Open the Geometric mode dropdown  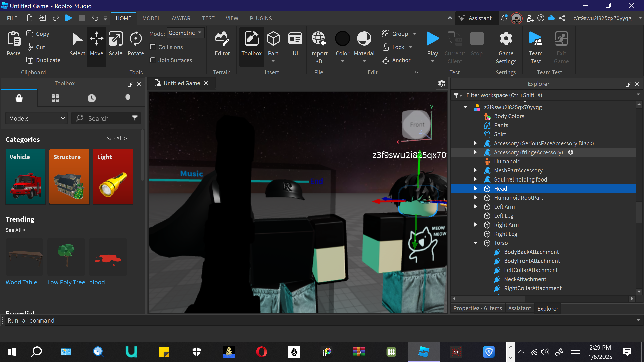185,33
